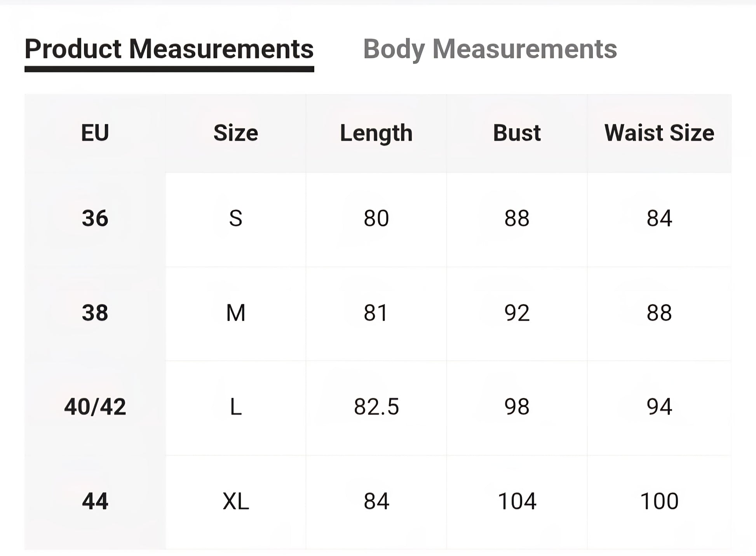Select EU size 38 row label

(x=95, y=313)
